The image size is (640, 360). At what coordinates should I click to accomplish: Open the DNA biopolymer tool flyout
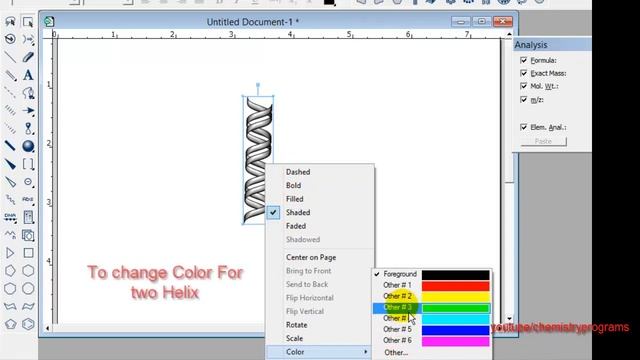(10, 217)
